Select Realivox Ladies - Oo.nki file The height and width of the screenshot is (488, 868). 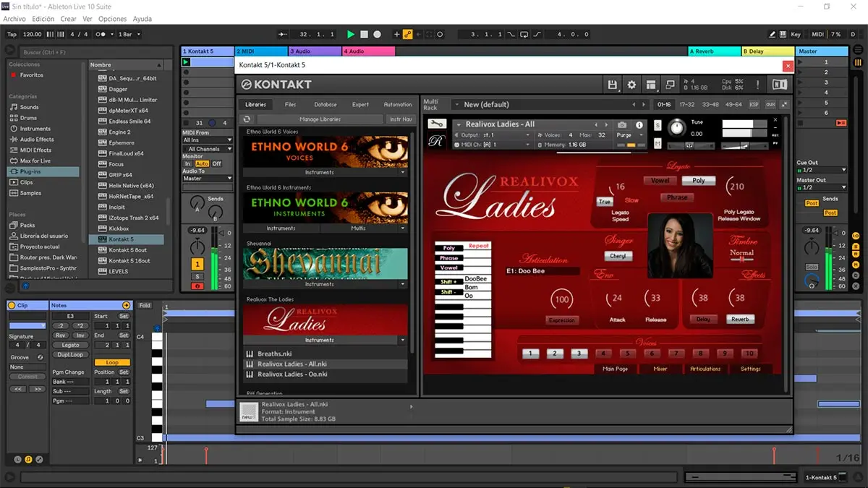click(292, 374)
